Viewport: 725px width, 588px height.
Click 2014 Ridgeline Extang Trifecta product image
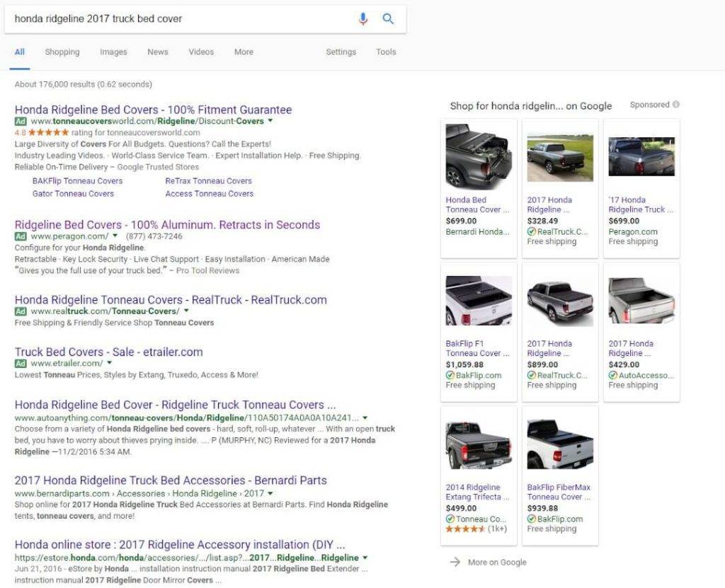pyautogui.click(x=479, y=445)
